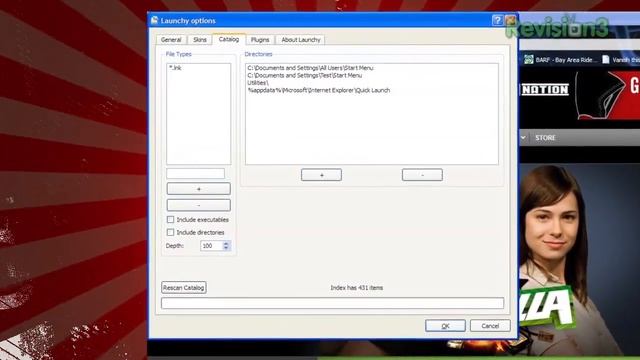Remove directory with the minus button
Image resolution: width=640 pixels, height=360 pixels.
click(x=422, y=175)
